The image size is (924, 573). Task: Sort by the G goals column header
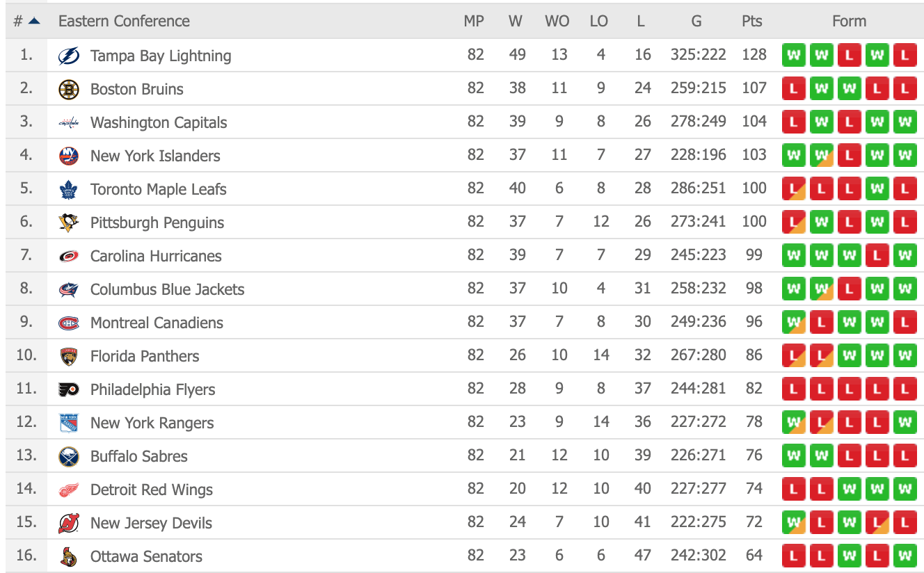tap(696, 21)
